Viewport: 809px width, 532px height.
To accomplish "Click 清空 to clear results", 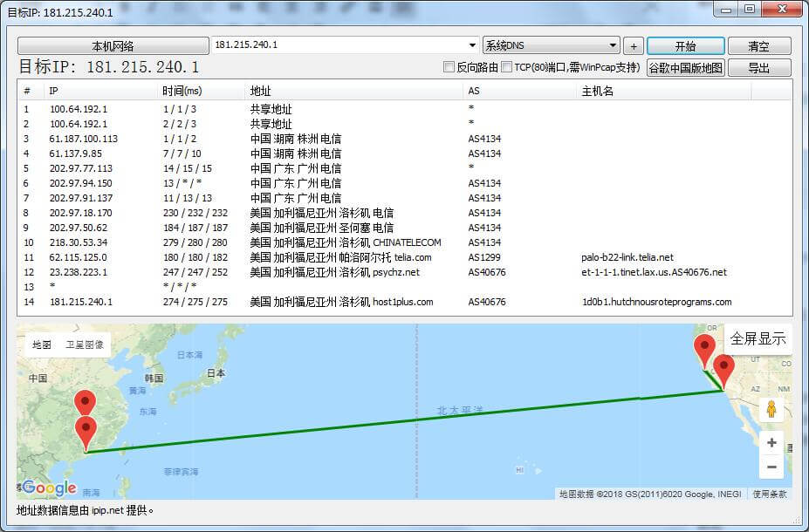I will pos(758,45).
